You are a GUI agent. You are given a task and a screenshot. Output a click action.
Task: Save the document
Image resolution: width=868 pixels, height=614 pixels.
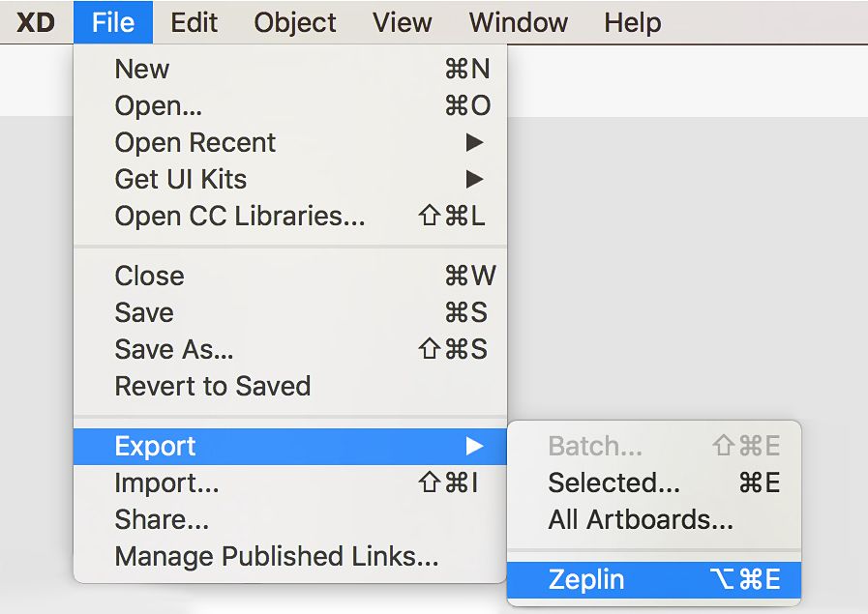[143, 312]
